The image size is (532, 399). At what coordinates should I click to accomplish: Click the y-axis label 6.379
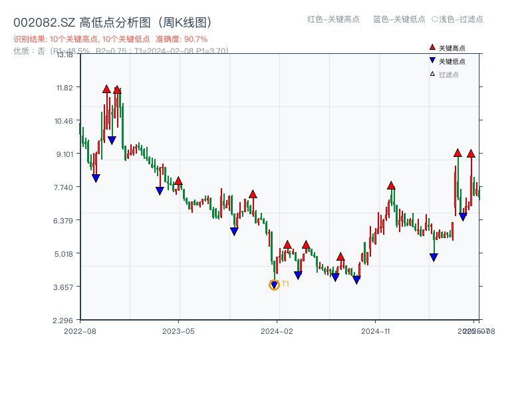[x=63, y=221]
